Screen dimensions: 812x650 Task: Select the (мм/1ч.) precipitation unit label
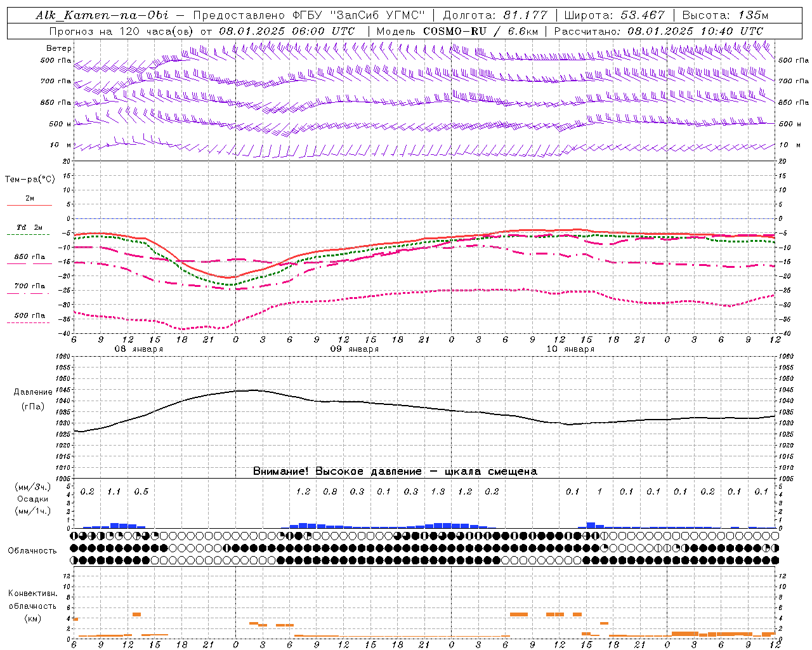33,511
